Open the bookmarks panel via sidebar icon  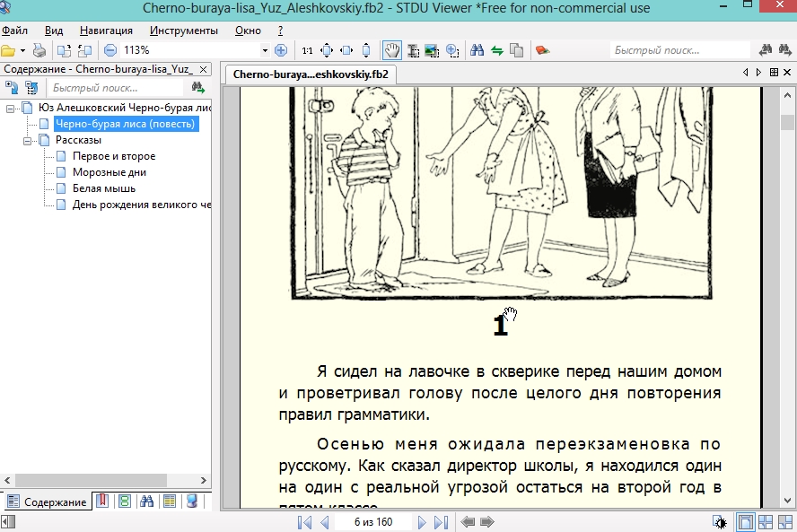point(101,502)
